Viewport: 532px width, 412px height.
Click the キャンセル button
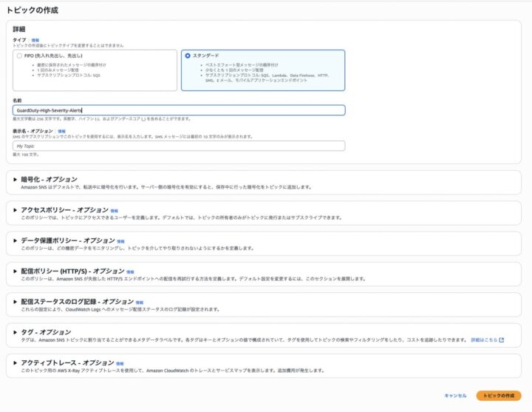click(455, 396)
